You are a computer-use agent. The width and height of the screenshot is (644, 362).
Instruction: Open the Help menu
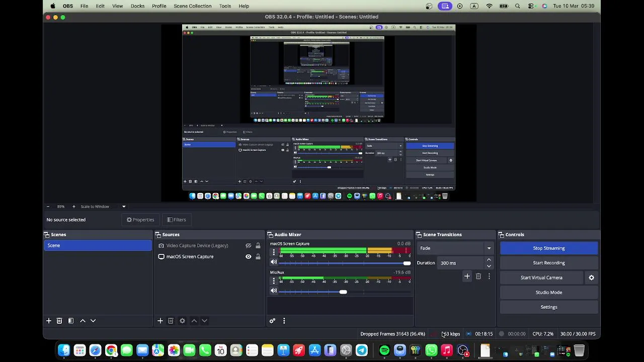[244, 6]
